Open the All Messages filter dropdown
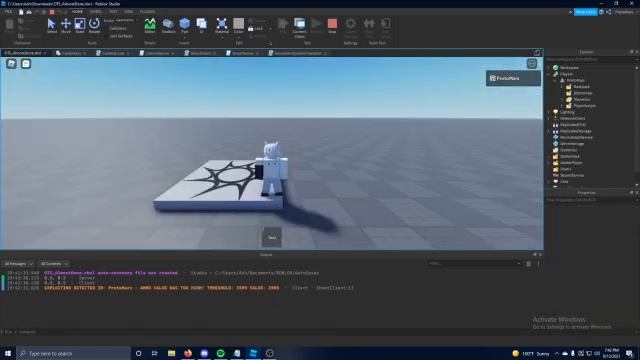640x360 pixels. (x=18, y=264)
